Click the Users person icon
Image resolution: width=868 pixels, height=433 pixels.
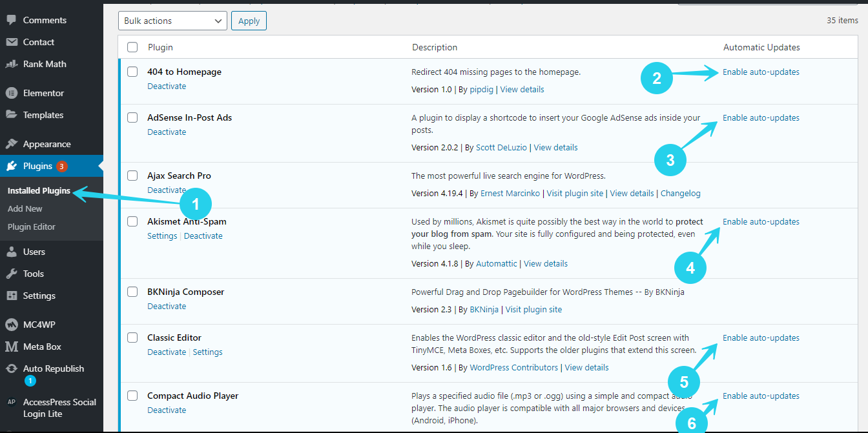tap(11, 252)
